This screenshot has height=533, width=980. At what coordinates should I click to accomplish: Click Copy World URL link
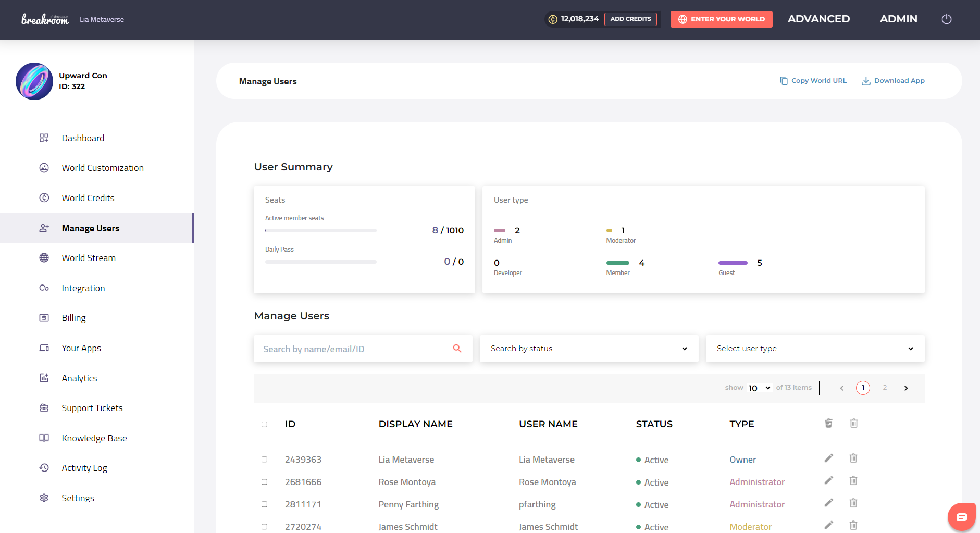(x=813, y=81)
